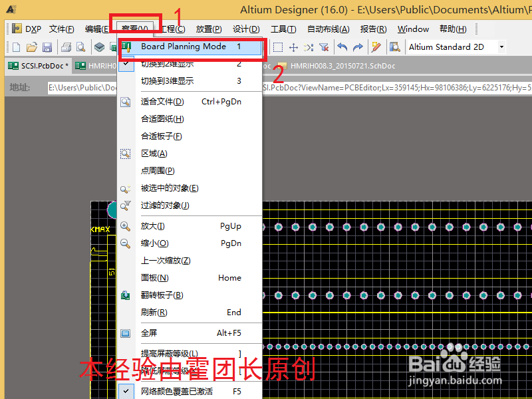The image size is (532, 399).
Task: Click the cross probe pencil icon
Action: pyautogui.click(x=376, y=47)
